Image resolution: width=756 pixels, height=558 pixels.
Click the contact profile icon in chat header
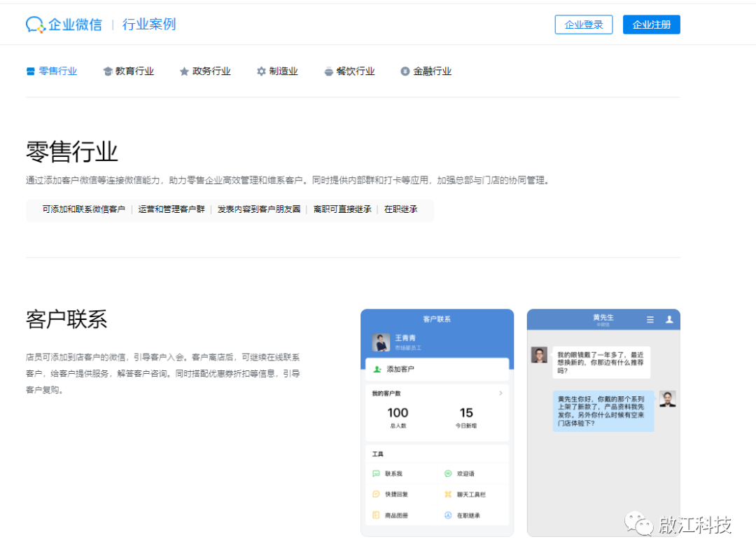click(669, 319)
